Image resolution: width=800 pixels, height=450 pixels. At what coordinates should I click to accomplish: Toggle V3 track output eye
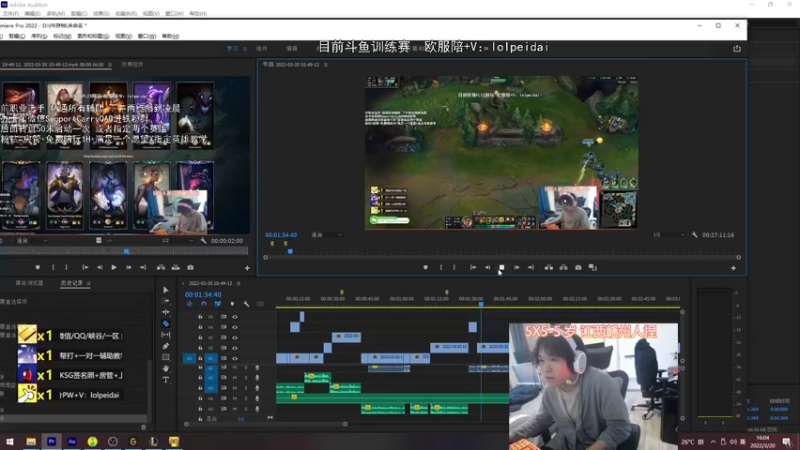(235, 337)
